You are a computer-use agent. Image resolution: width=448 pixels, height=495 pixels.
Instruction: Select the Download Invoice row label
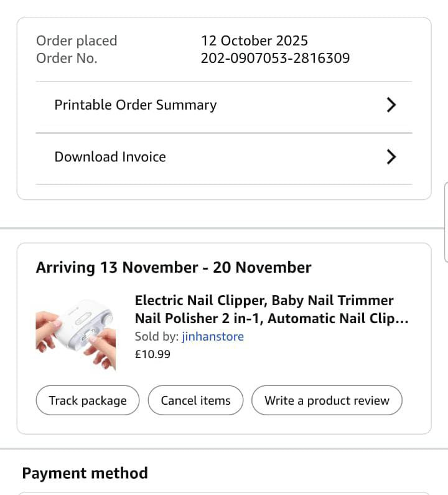[110, 157]
